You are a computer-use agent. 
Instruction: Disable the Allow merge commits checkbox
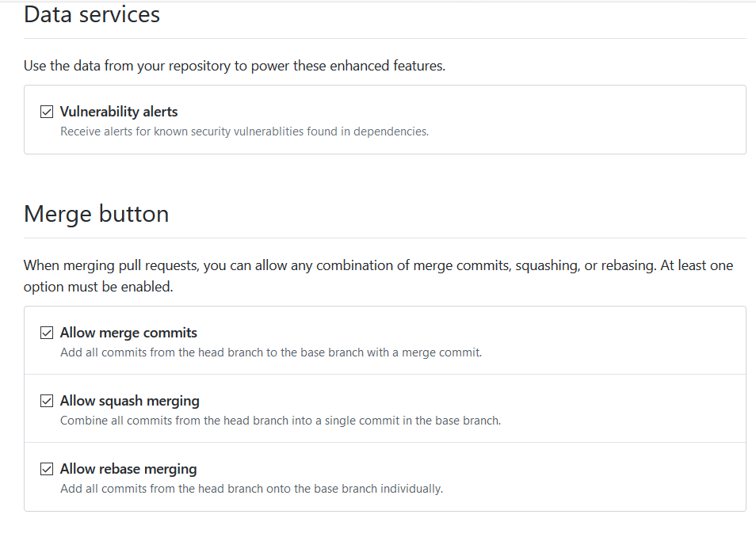point(47,333)
